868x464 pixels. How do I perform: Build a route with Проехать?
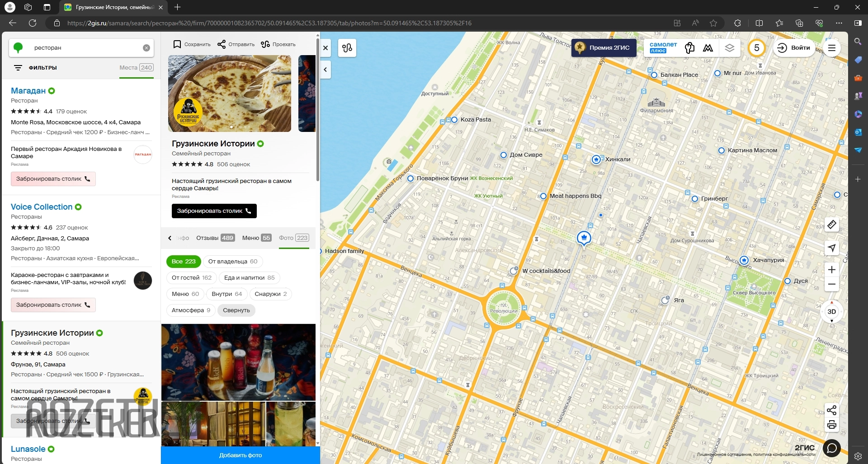tap(278, 44)
